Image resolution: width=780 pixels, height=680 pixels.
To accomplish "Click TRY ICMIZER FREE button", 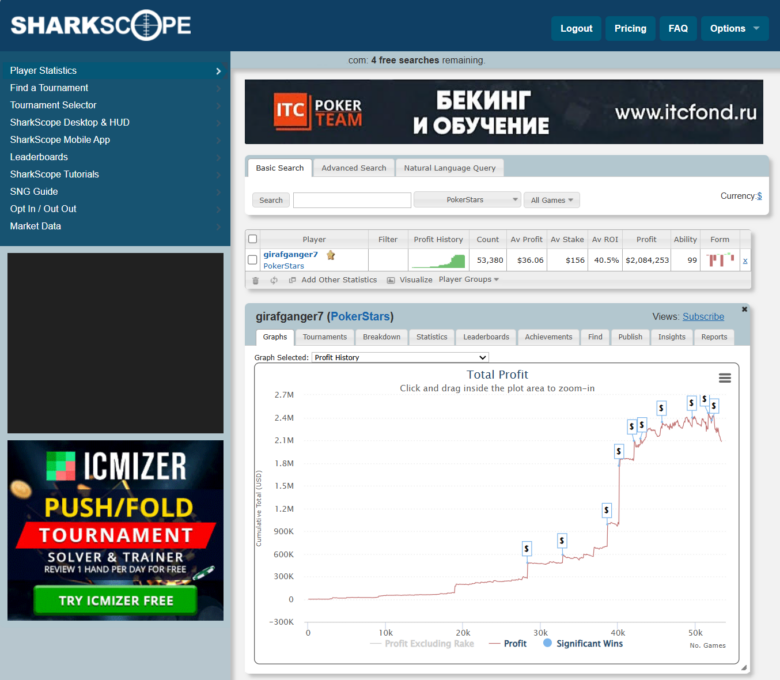I will (x=115, y=600).
